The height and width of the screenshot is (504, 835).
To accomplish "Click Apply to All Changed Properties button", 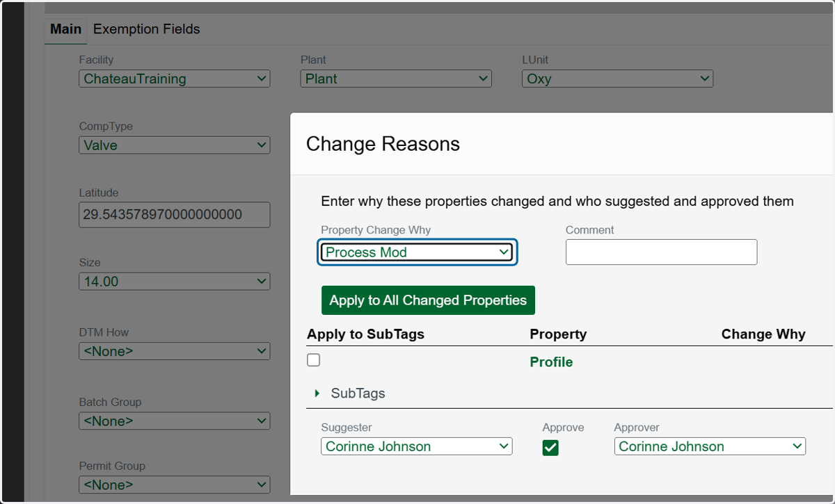I will 428,300.
